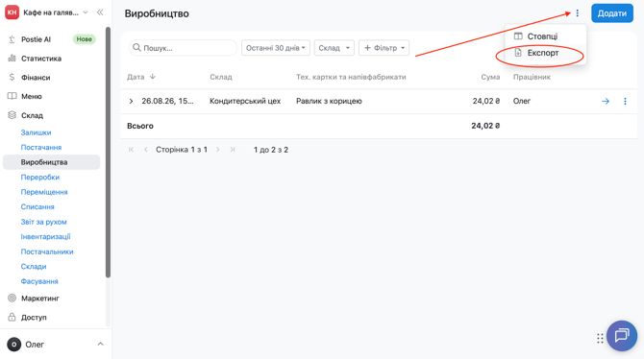
Task: Select Виробництва in the sidebar
Action: [51, 162]
